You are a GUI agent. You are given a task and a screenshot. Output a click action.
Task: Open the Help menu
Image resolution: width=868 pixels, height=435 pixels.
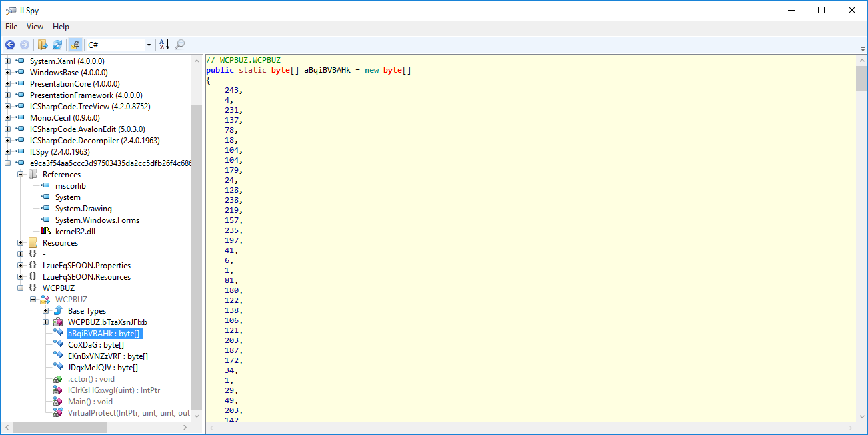61,27
